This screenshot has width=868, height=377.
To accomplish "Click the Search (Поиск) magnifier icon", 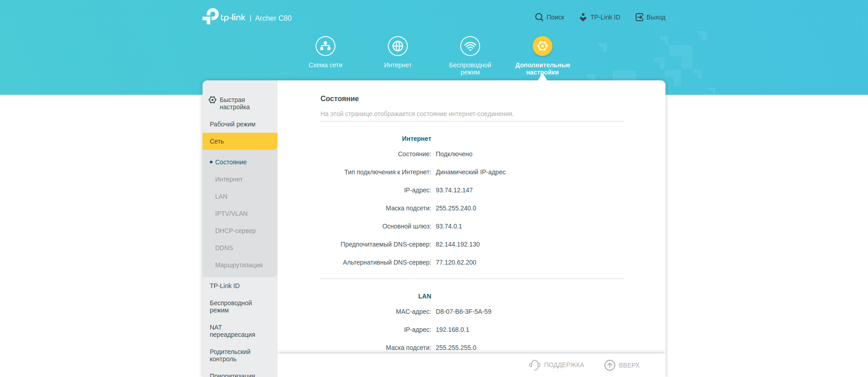I will (539, 17).
